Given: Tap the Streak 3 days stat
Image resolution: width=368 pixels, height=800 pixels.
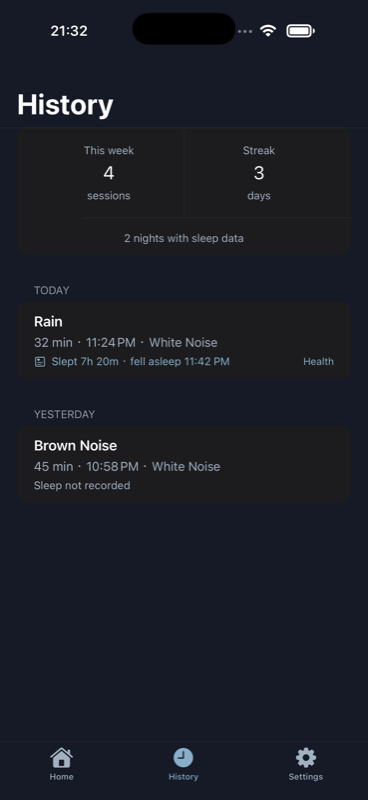Looking at the screenshot, I should pyautogui.click(x=259, y=173).
